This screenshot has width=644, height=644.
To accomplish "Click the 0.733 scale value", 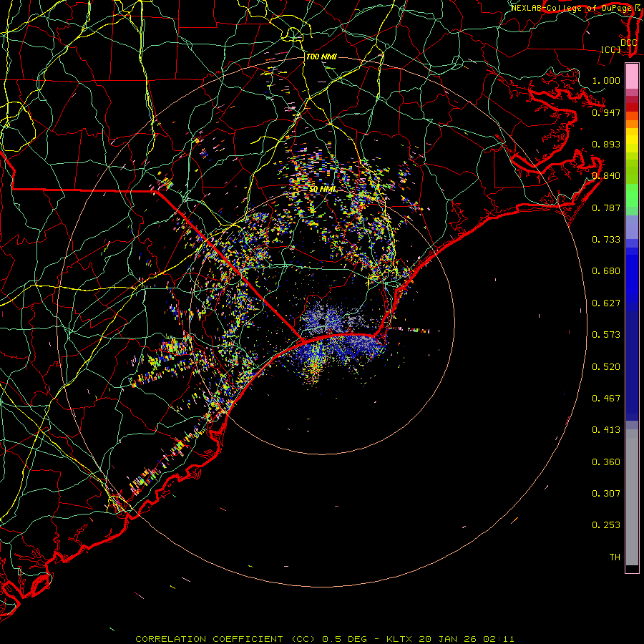I will (606, 240).
